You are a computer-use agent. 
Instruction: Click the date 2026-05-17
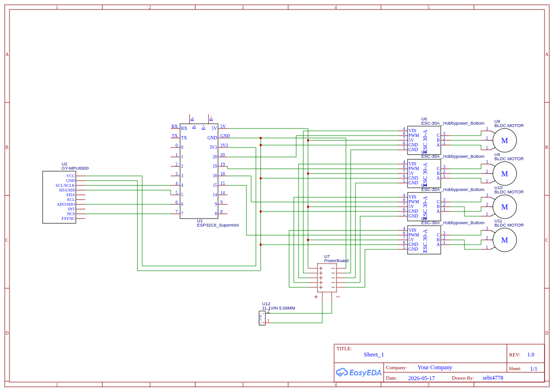click(421, 378)
